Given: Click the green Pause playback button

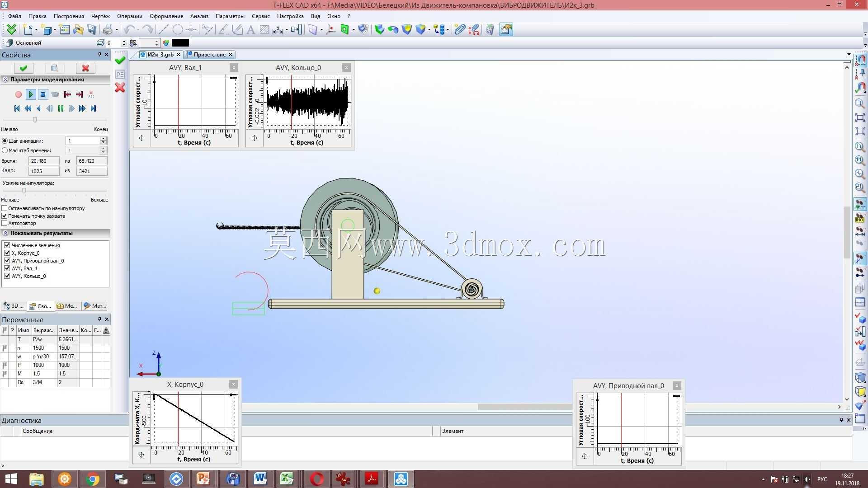Looking at the screenshot, I should [x=61, y=108].
